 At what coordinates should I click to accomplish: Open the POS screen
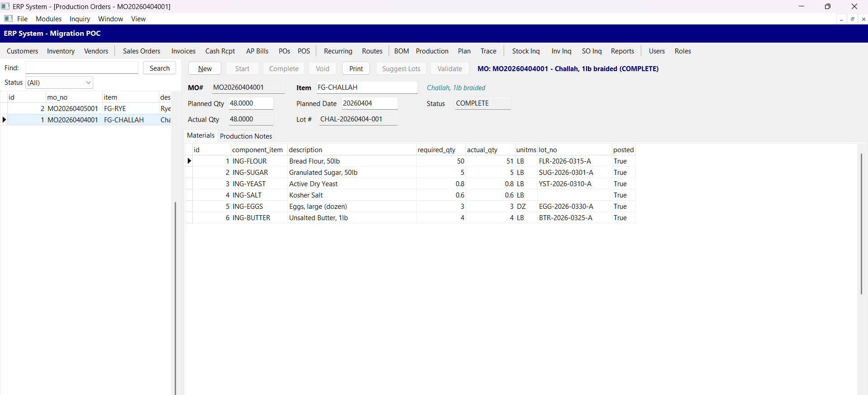pos(304,51)
